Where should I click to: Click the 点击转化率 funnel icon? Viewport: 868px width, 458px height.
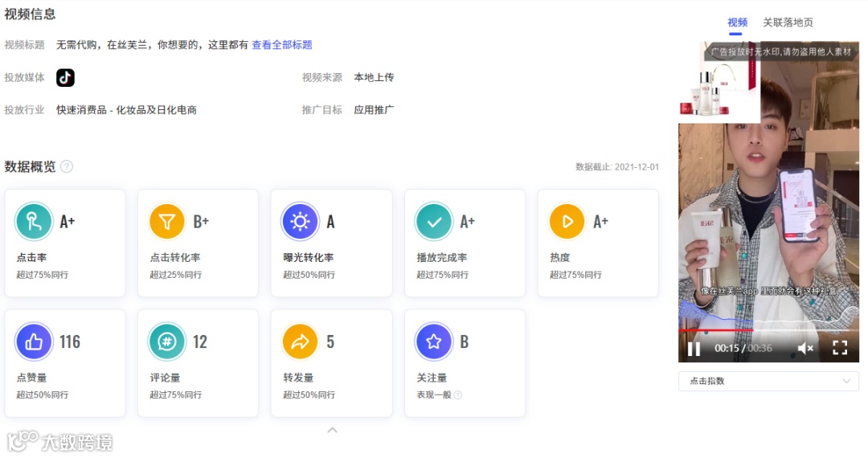166,222
